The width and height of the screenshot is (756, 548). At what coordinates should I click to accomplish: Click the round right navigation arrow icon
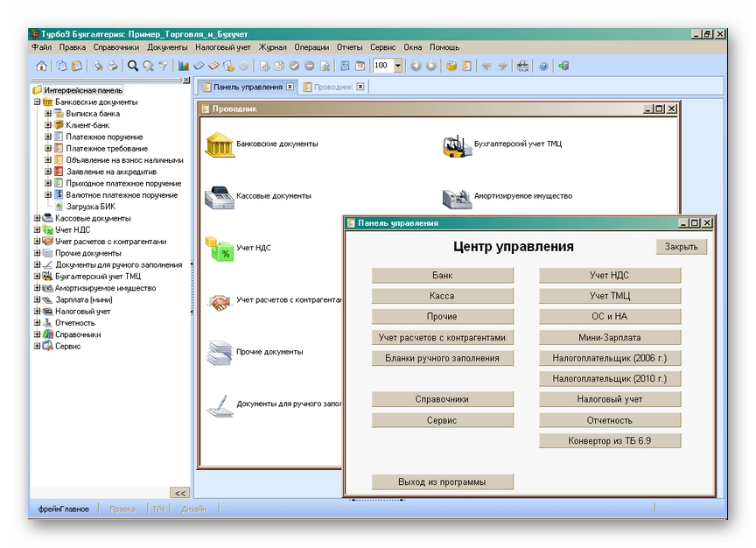tap(431, 66)
